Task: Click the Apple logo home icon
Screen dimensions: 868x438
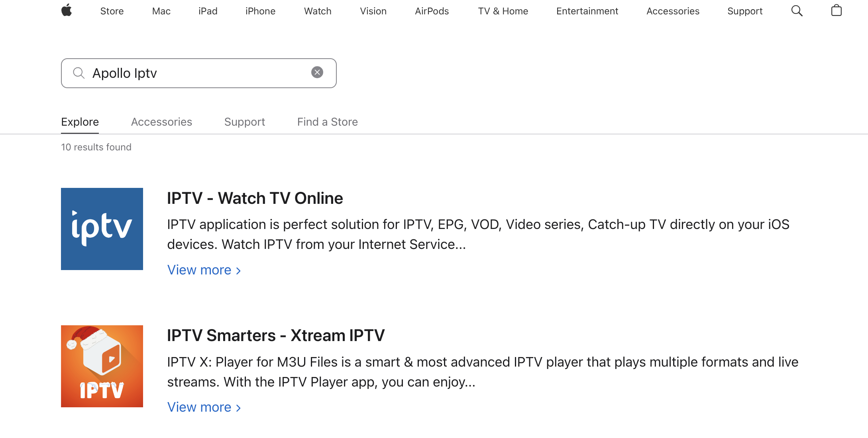Action: (x=67, y=10)
